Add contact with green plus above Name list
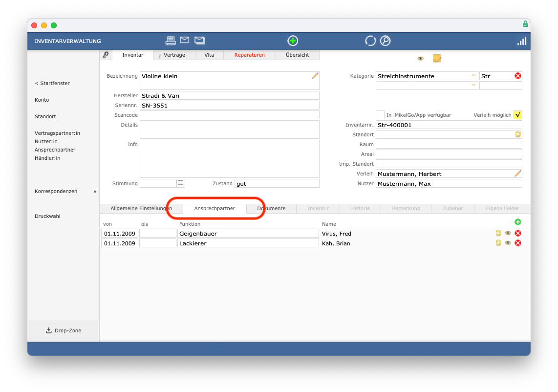Screen dimensions: 558x392 (x=517, y=222)
